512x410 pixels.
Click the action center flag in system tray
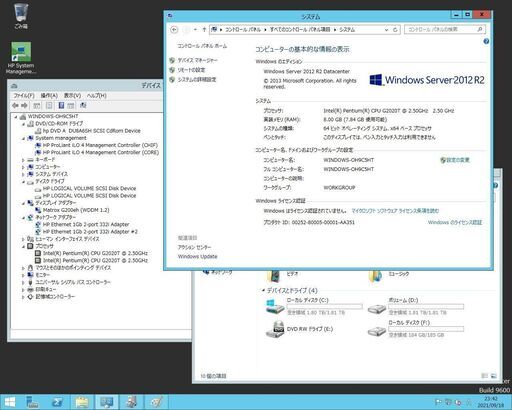[438, 402]
